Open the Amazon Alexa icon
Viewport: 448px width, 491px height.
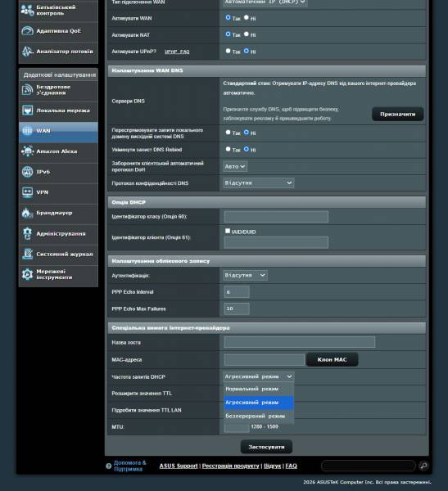click(27, 151)
